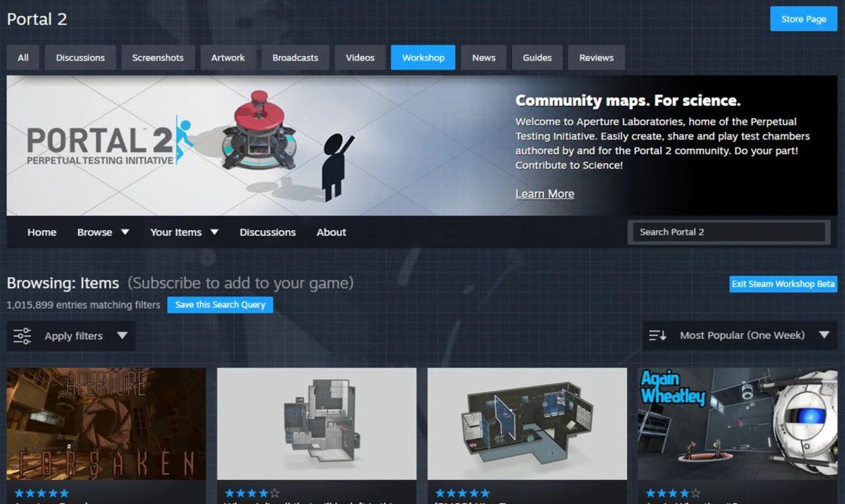Screen dimensions: 845x504
Task: Click the five-star rating under the Forsaken map
Action: coord(41,493)
